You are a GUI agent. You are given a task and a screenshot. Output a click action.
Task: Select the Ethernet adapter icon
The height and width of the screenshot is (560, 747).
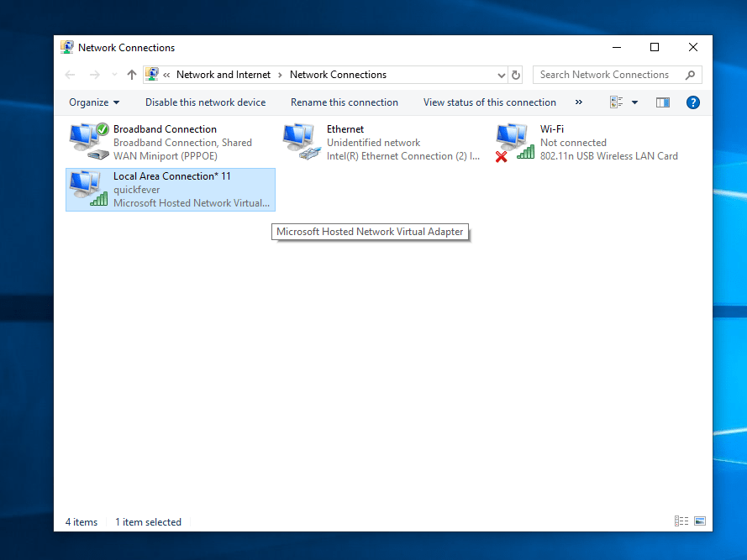pyautogui.click(x=302, y=141)
